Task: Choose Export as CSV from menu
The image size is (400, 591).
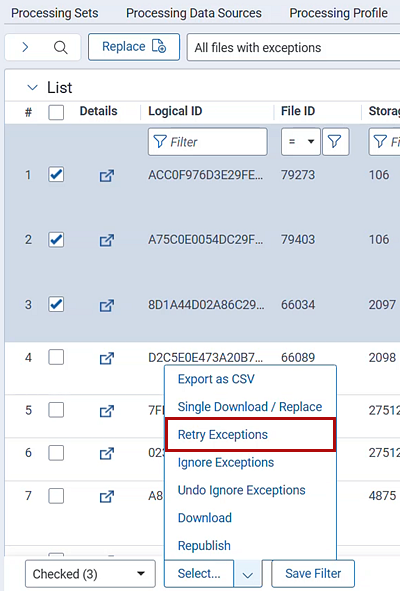Action: (x=216, y=379)
